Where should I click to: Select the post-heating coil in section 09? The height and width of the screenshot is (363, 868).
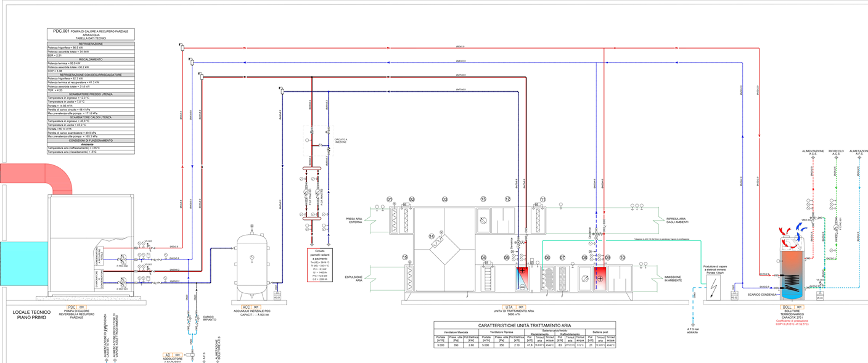tap(601, 279)
